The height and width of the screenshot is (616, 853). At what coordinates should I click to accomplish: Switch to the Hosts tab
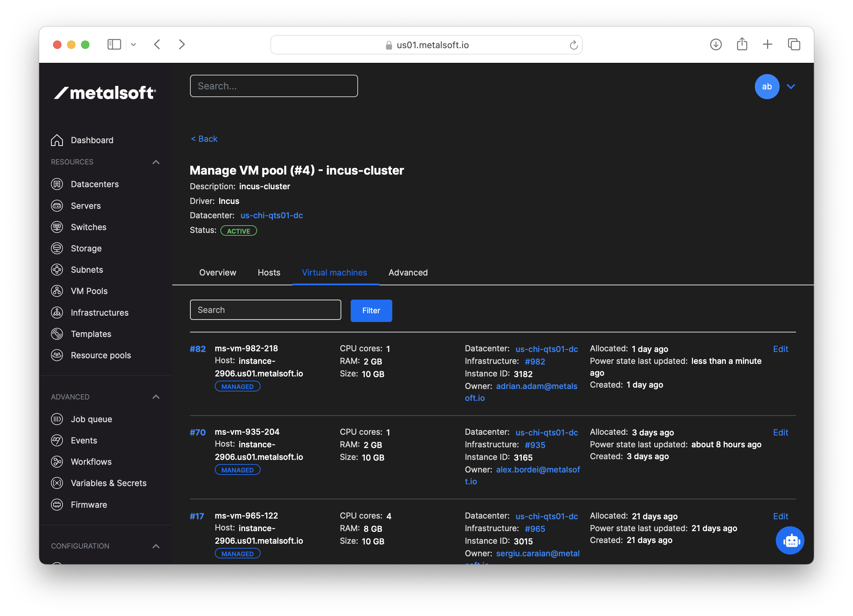[x=269, y=273]
